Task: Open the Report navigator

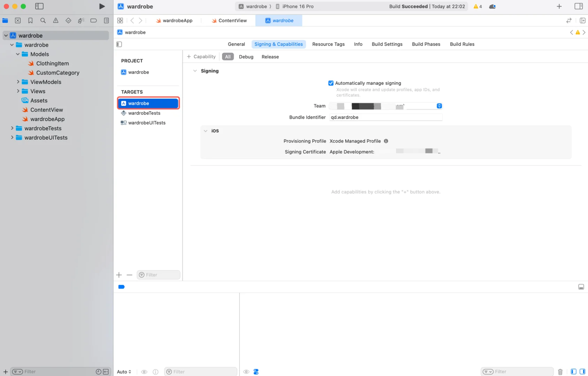Action: pos(106,21)
